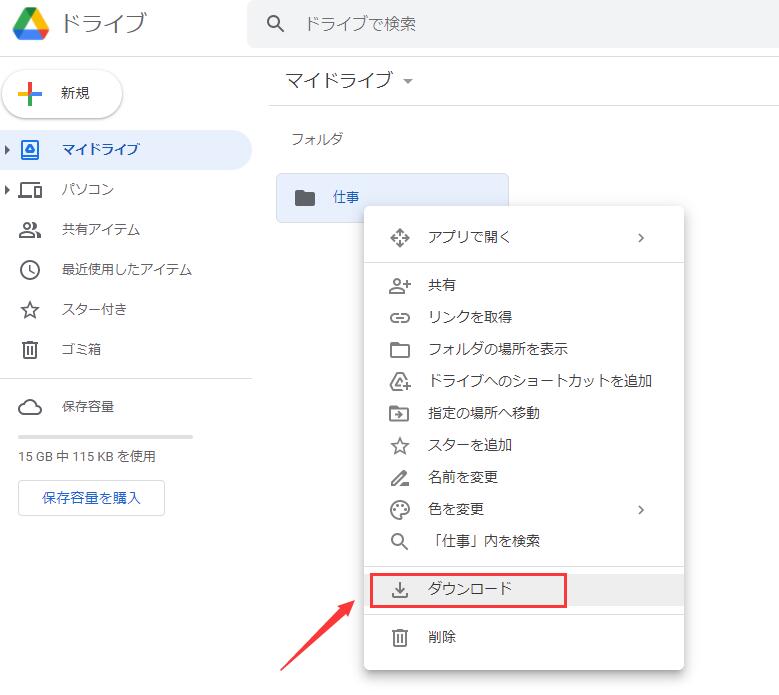
Task: Click the Drive shortcut plus icon
Action: pos(400,382)
